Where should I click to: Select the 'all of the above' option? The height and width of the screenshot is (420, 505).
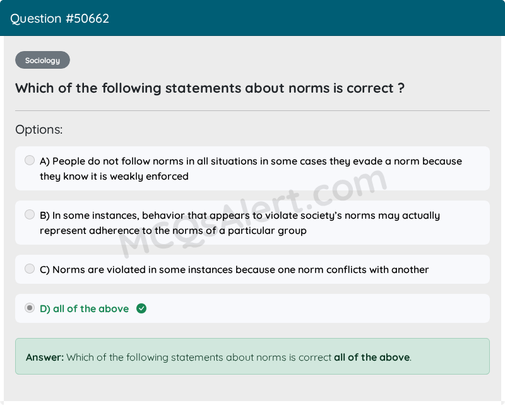point(84,308)
